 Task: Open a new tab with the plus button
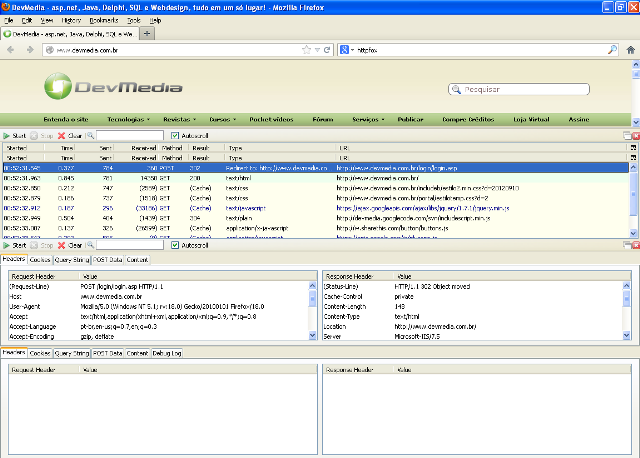click(x=148, y=33)
